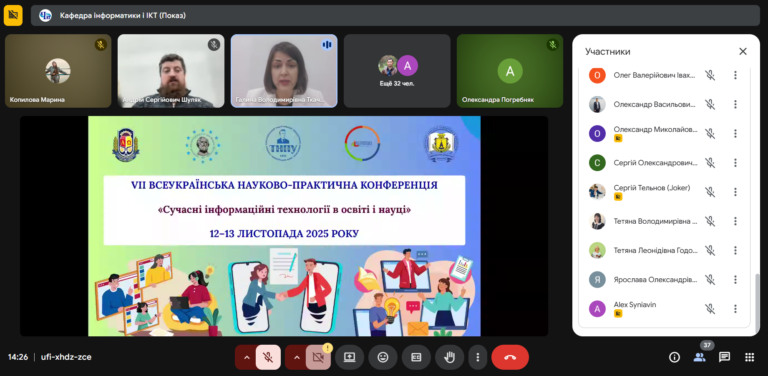This screenshot has width=768, height=376.
Task: Click the shared conference presentation slide
Action: [284, 226]
